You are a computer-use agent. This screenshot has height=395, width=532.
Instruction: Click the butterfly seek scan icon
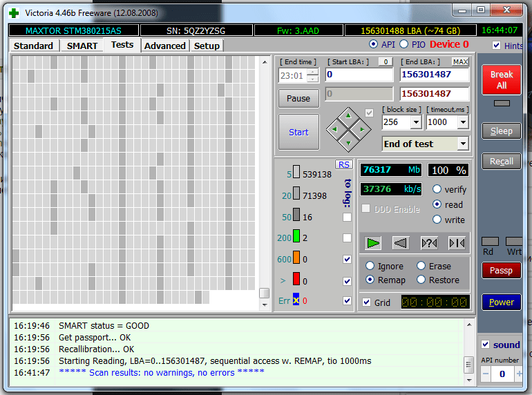(457, 242)
